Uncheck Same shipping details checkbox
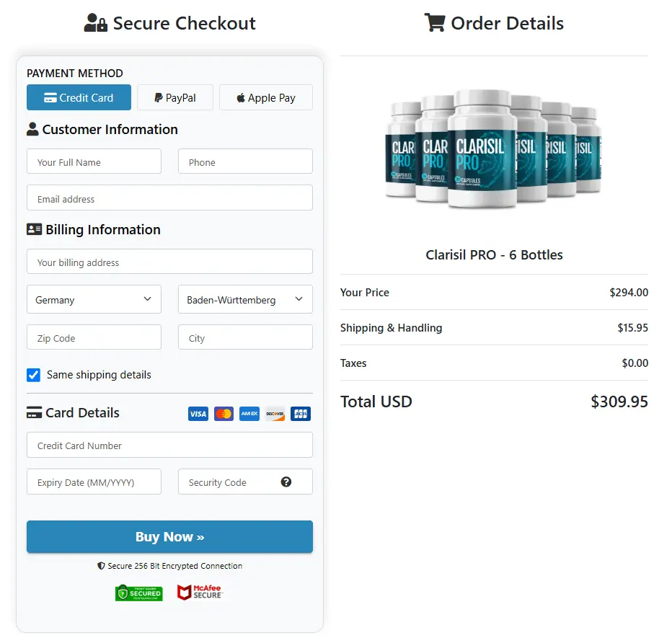 click(33, 375)
